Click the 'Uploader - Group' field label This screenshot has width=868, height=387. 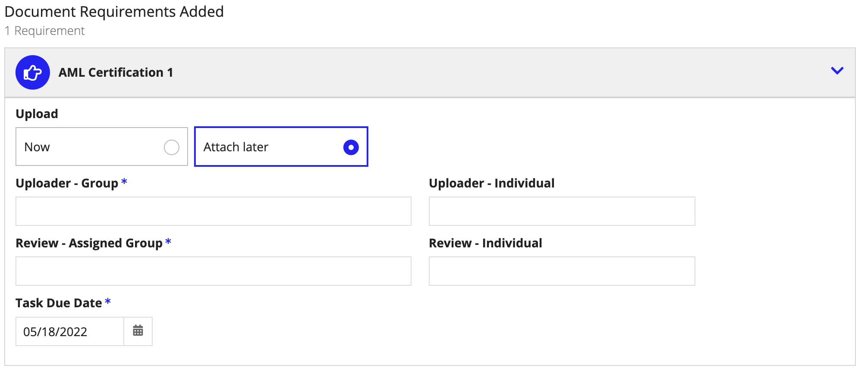[67, 183]
